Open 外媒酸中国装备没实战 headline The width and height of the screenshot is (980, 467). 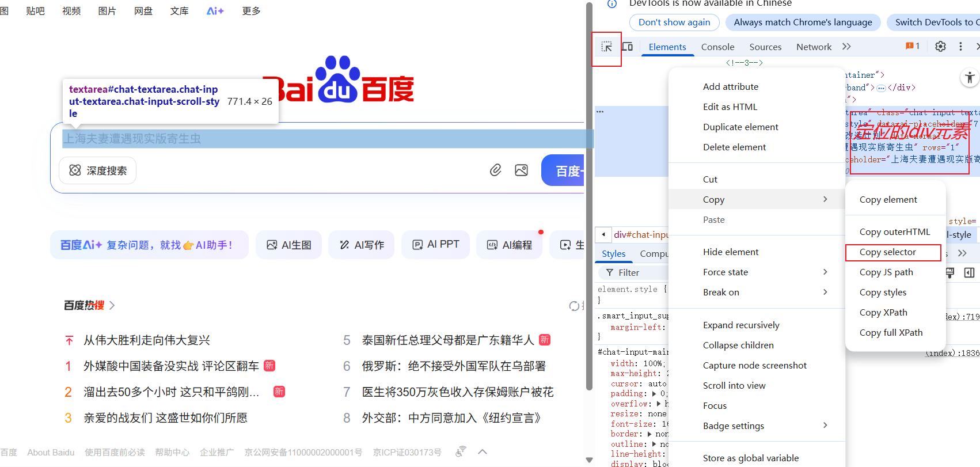coord(171,366)
